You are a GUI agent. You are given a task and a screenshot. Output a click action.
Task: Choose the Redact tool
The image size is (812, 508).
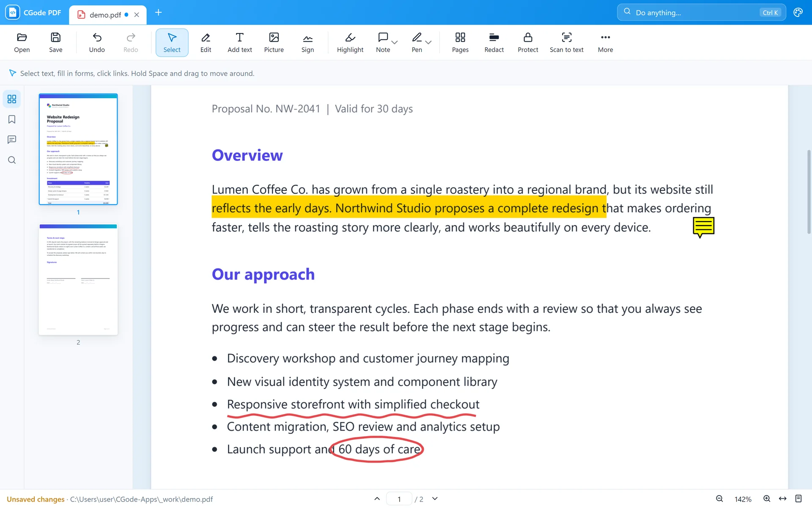[494, 42]
